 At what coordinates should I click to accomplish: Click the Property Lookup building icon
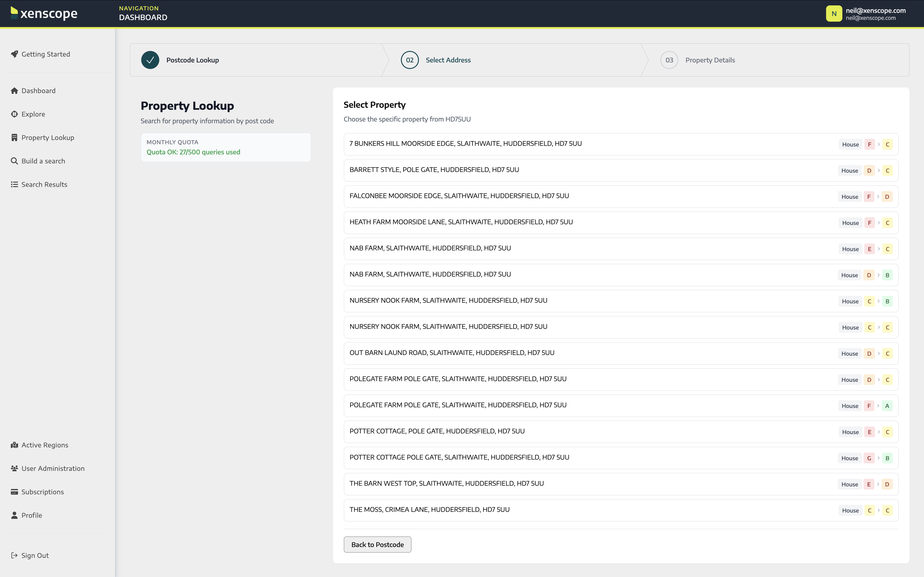tap(14, 137)
